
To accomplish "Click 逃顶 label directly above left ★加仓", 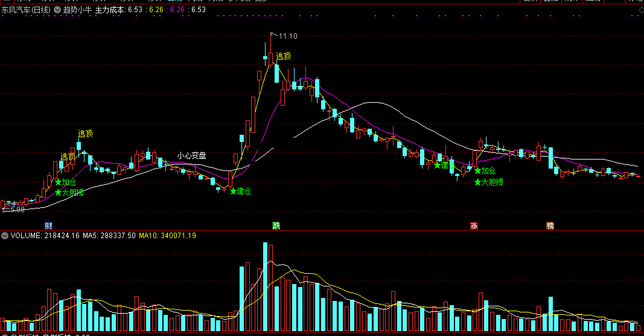I will tap(68, 157).
